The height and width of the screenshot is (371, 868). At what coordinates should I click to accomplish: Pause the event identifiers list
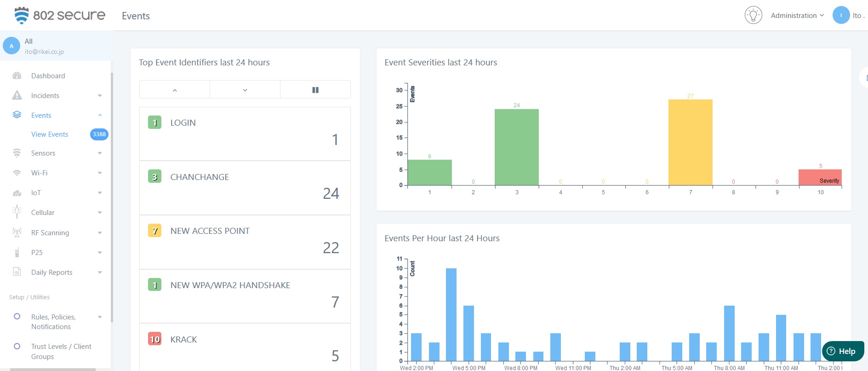[315, 90]
